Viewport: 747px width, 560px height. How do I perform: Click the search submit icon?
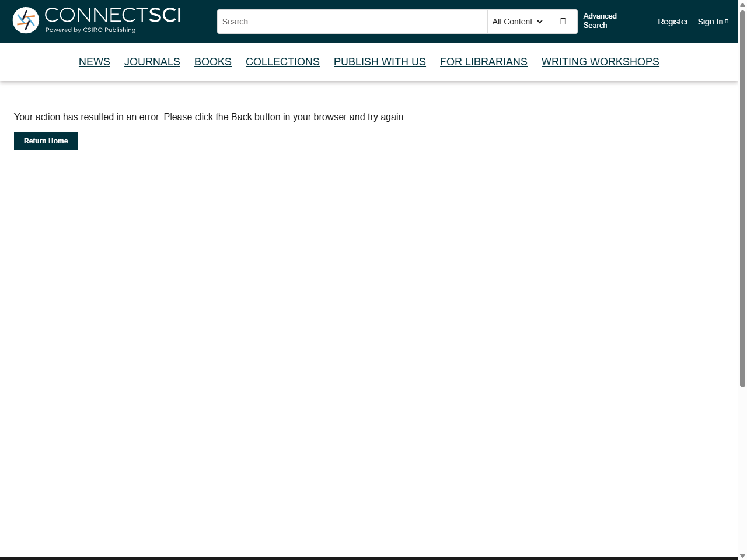coord(563,22)
